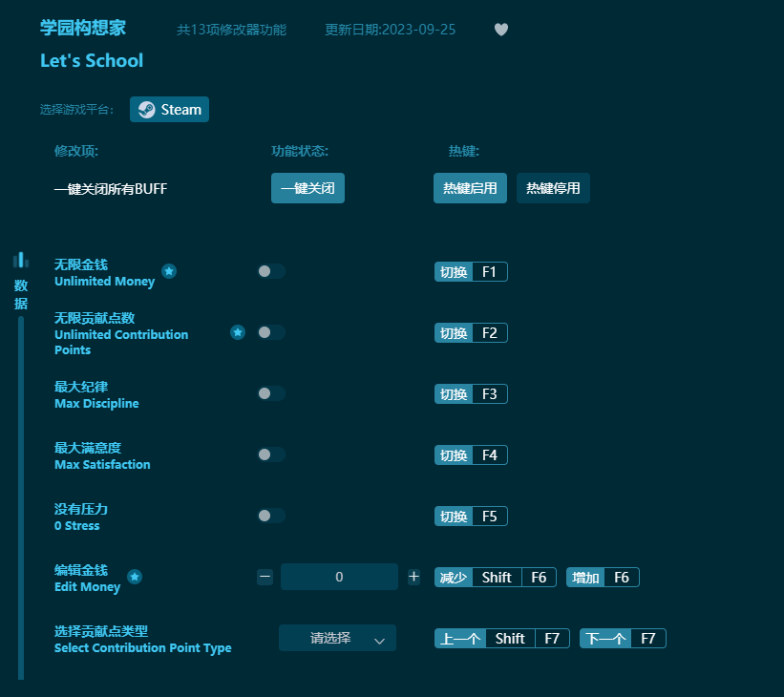784x697 pixels.
Task: Click the plus icon to increase money
Action: 413,577
